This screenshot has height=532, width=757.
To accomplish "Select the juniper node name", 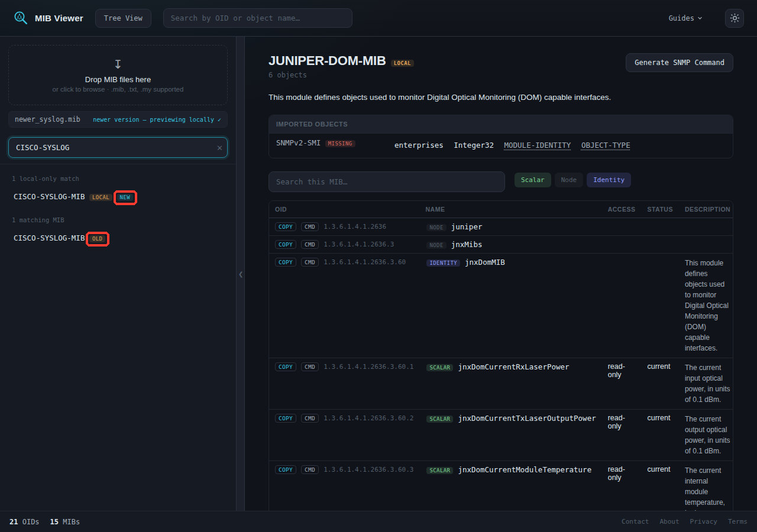I will click(467, 227).
